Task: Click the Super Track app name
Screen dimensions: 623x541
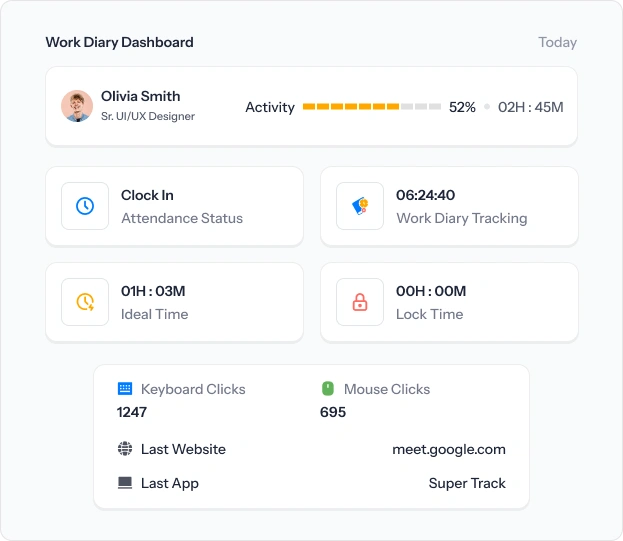Action: click(467, 483)
